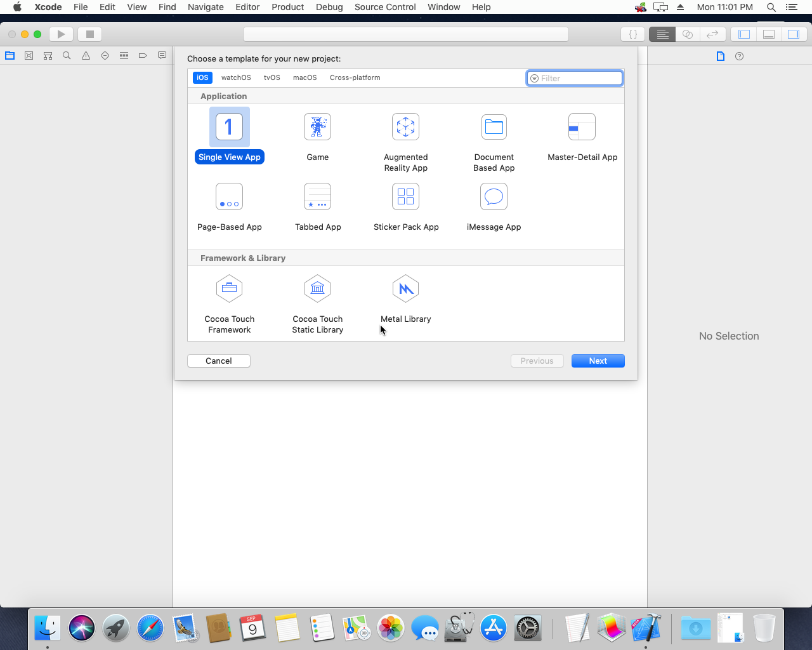The width and height of the screenshot is (812, 650).
Task: Open Spotlight search in menu bar
Action: (771, 7)
